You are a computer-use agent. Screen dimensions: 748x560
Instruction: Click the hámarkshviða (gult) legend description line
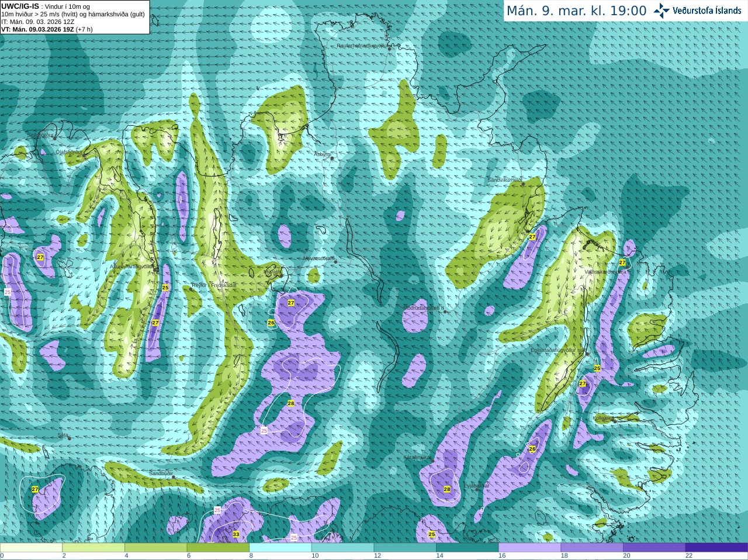click(x=73, y=14)
